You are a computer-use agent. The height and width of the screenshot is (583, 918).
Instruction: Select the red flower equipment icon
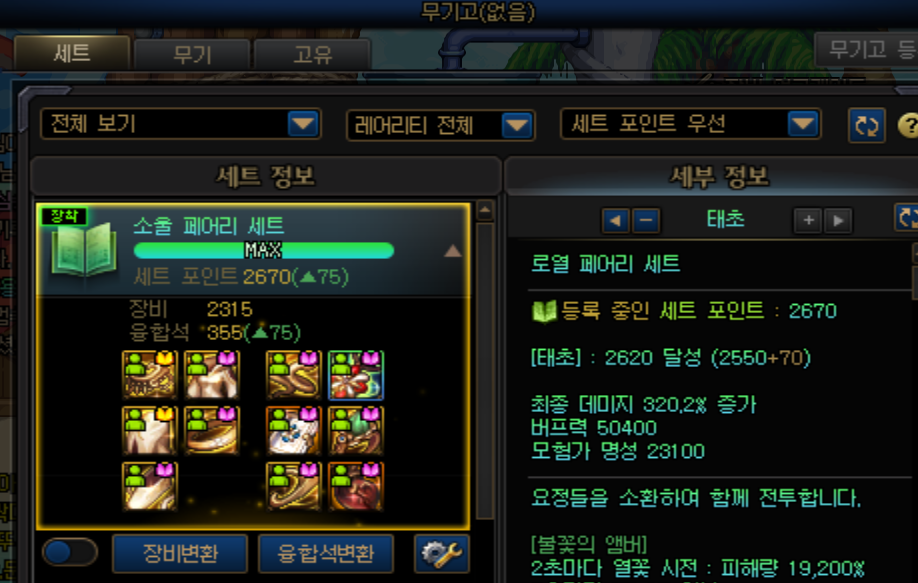click(x=356, y=375)
